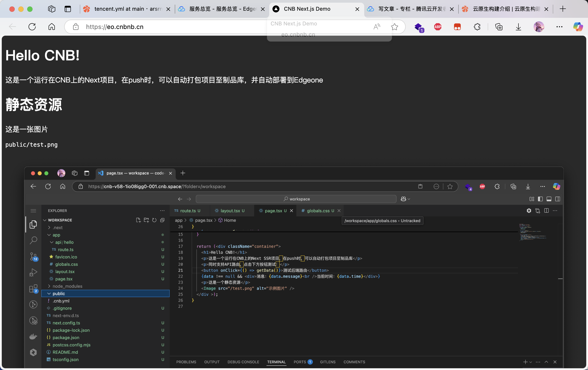Add this page to favorites

pyautogui.click(x=394, y=27)
